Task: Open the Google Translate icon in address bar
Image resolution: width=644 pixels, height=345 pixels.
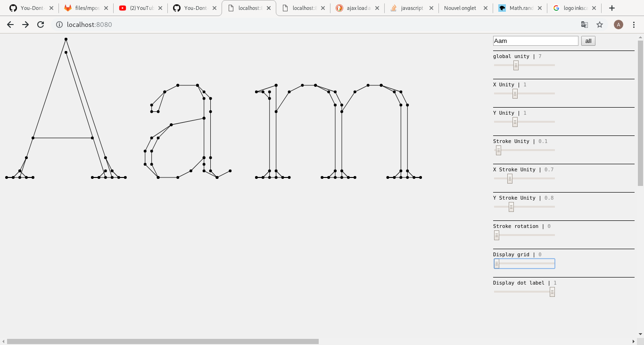Action: click(x=585, y=25)
